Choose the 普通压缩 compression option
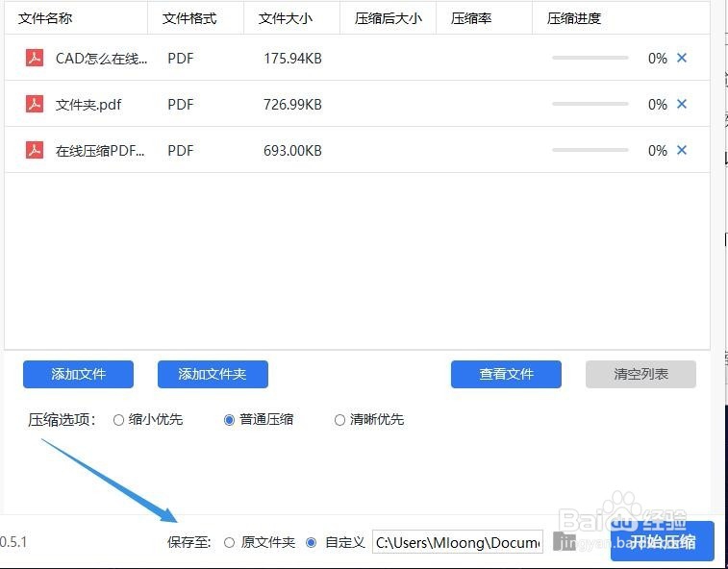The width and height of the screenshot is (728, 569). pyautogui.click(x=229, y=420)
